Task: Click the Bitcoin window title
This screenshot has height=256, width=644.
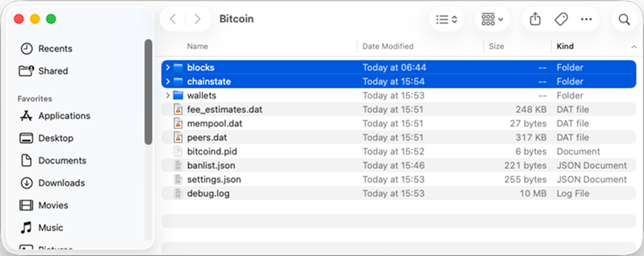Action: (x=237, y=19)
